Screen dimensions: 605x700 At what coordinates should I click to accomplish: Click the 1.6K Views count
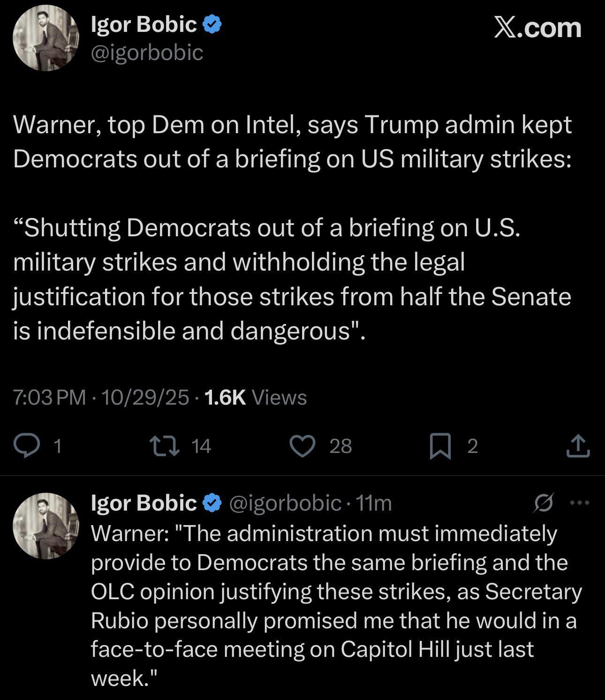(256, 397)
